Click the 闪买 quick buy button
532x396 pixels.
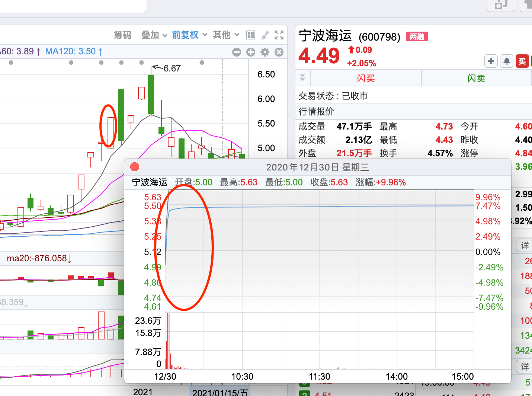point(366,78)
